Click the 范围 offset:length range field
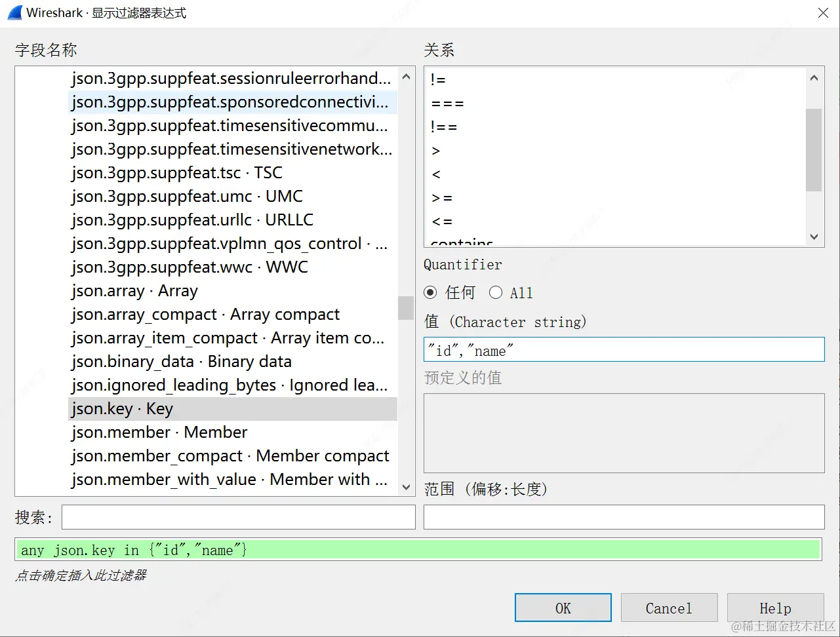The width and height of the screenshot is (840, 637). [624, 517]
